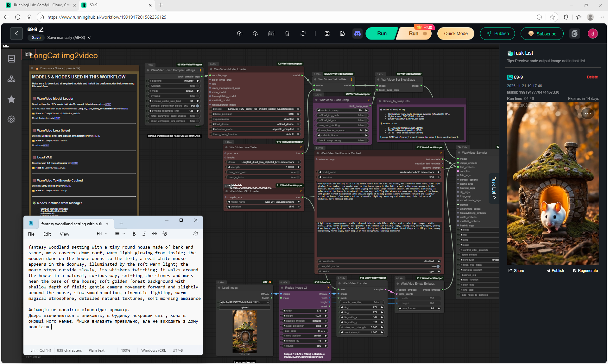Image resolution: width=608 pixels, height=364 pixels.
Task: Open Notepad settings gear icon
Action: tap(196, 234)
